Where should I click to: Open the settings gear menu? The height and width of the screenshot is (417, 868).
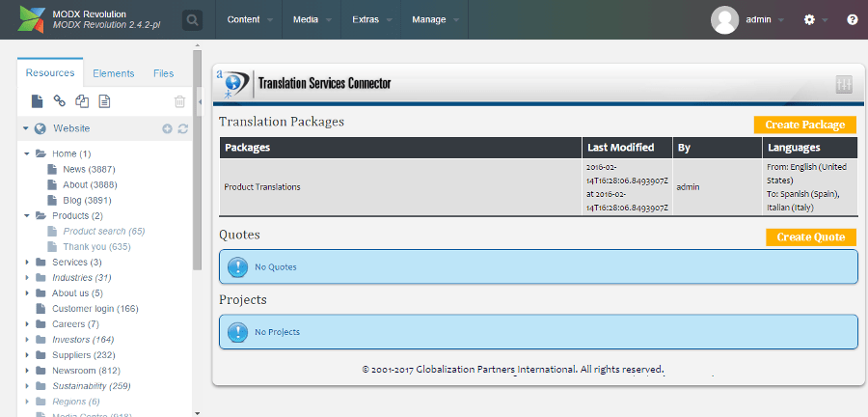809,20
